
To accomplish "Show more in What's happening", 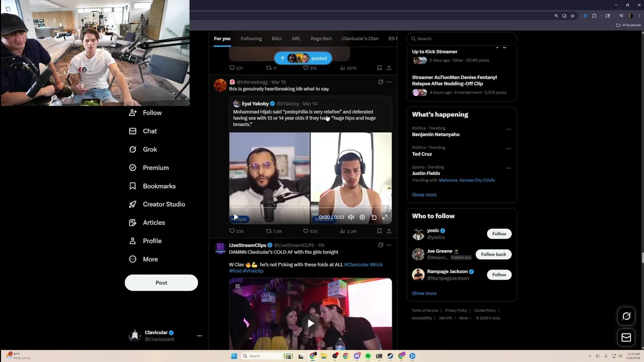I will tap(424, 195).
